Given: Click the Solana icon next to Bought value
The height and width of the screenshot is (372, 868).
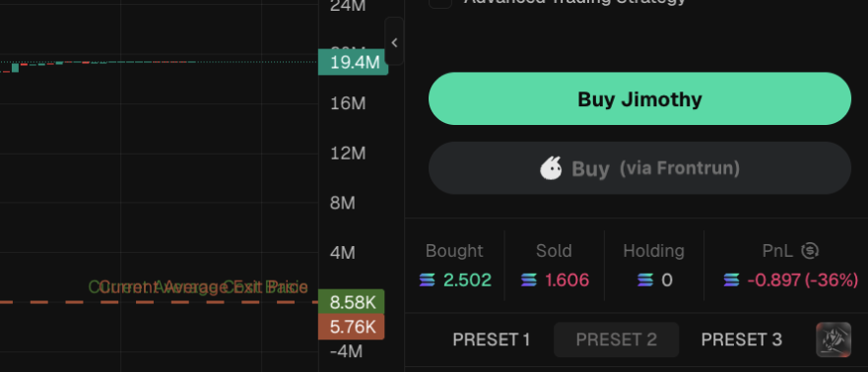Looking at the screenshot, I should coord(428,280).
